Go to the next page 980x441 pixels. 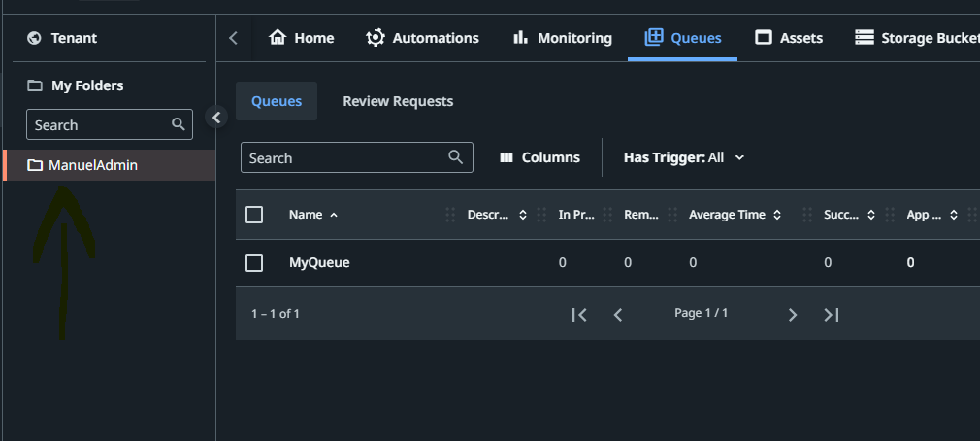pyautogui.click(x=793, y=314)
